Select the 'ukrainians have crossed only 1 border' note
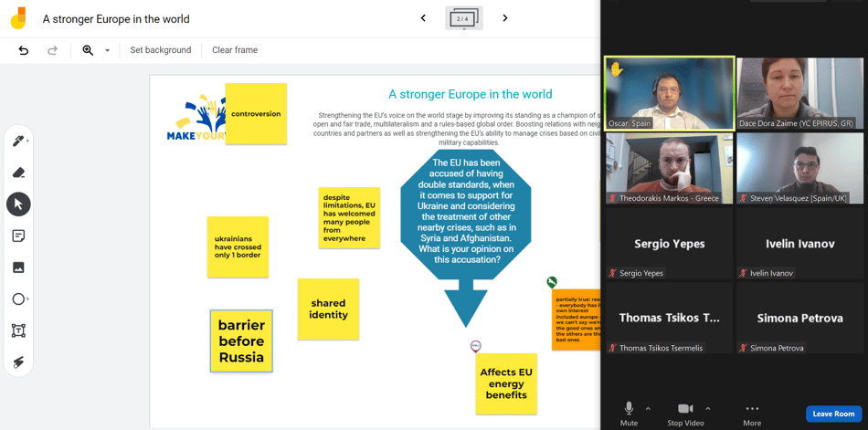Screen dimensions: 868x430 point(238,246)
